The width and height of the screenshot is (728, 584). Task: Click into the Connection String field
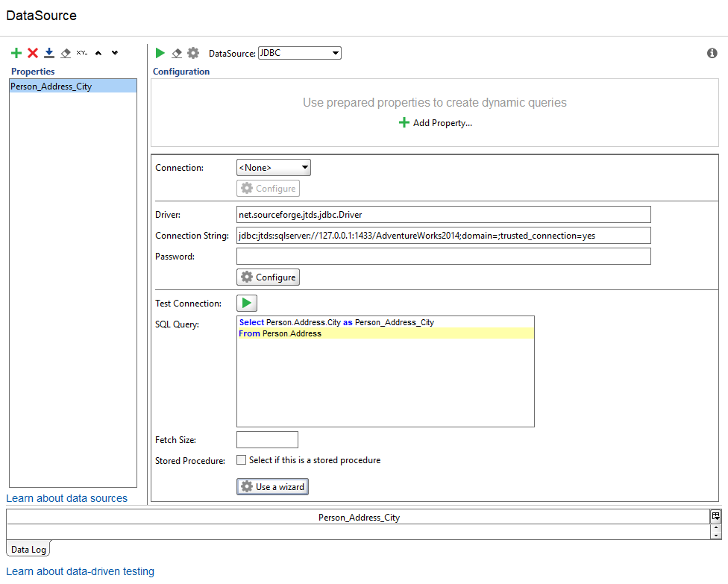click(443, 236)
